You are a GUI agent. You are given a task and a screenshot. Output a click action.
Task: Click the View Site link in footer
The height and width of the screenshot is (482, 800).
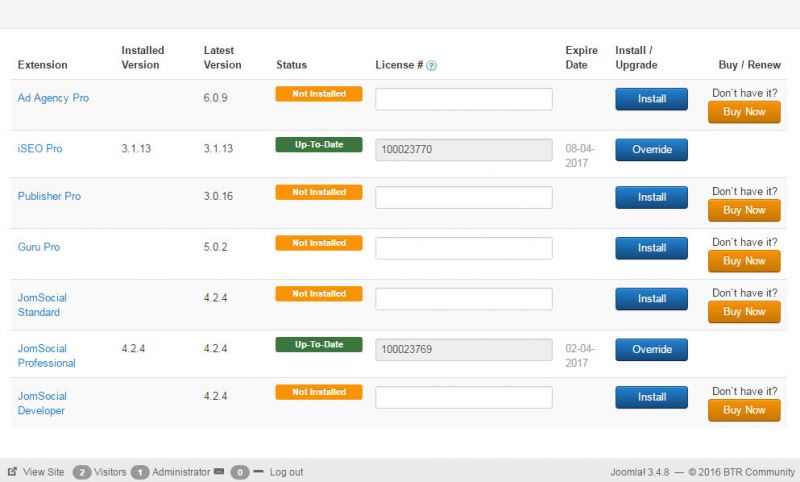click(43, 472)
